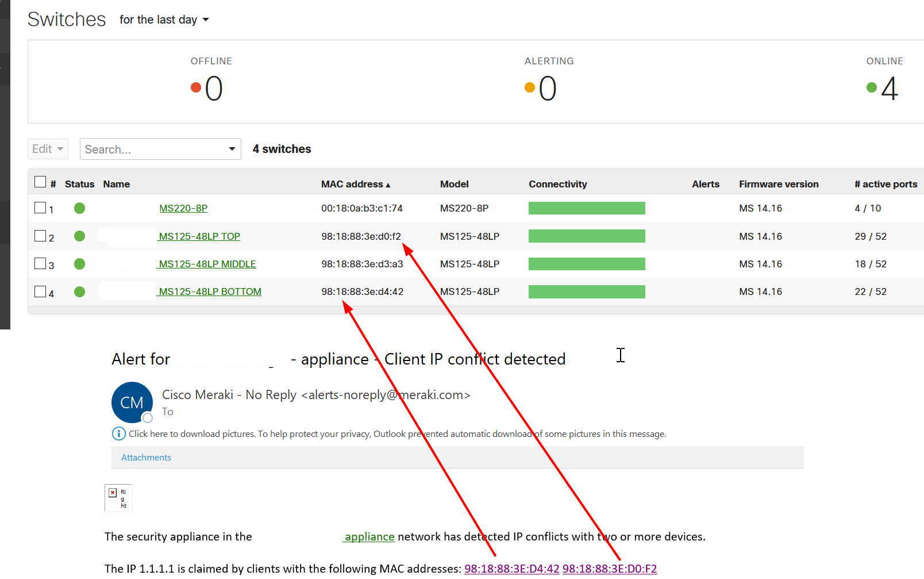Click the red OFFLINE status dot

194,87
